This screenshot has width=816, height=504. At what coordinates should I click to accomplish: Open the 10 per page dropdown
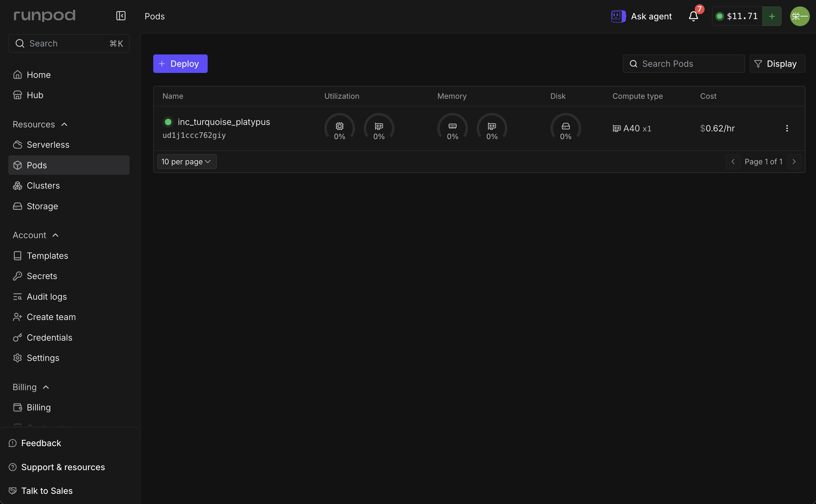187,162
